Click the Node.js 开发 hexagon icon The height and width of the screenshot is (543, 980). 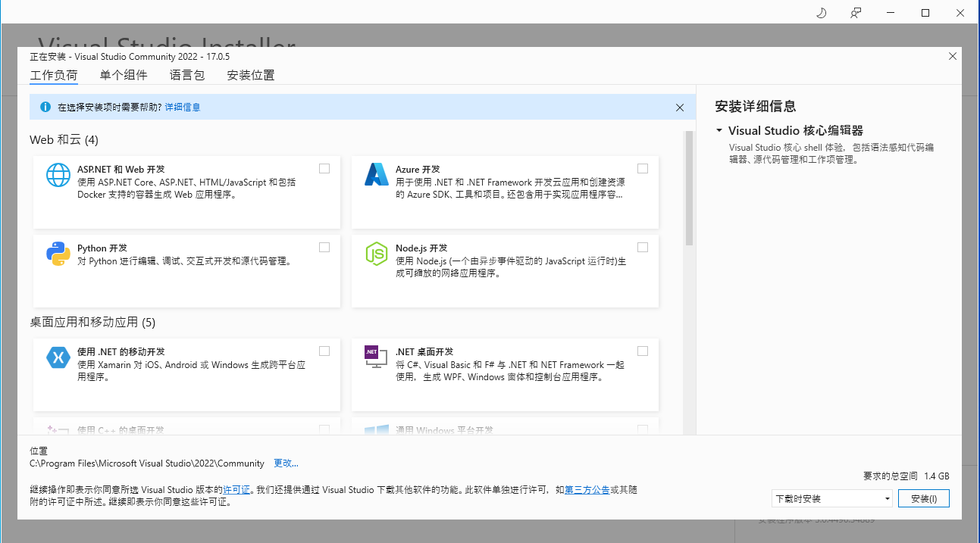pyautogui.click(x=377, y=254)
